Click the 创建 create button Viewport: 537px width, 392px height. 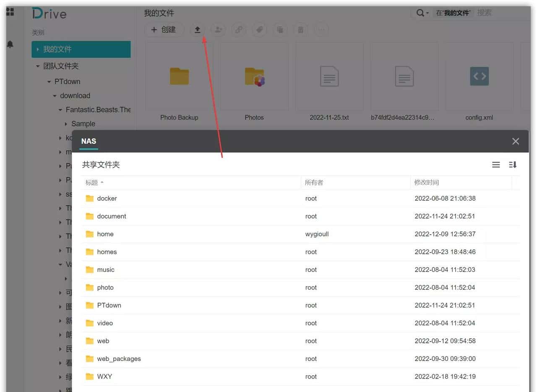click(164, 30)
